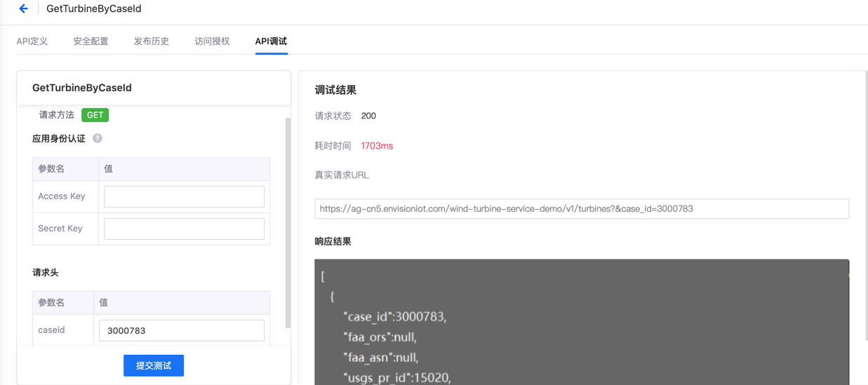Switch to the API定义 tab
868x385 pixels.
point(32,41)
